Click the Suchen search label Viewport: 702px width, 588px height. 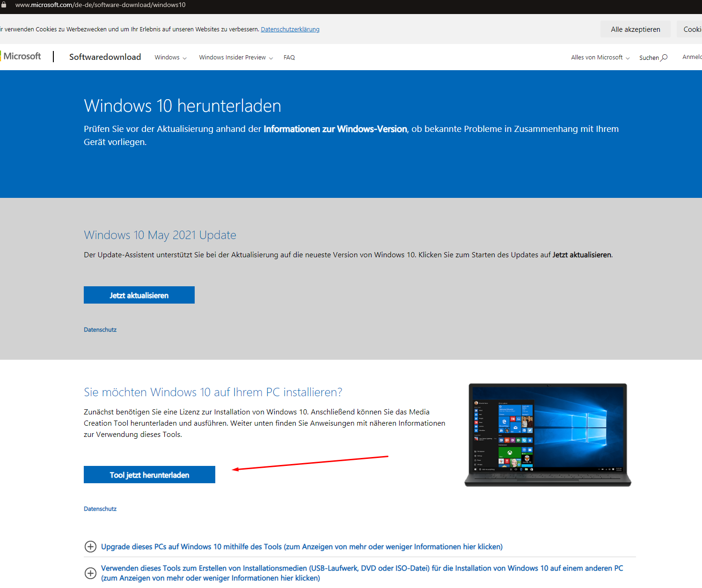(649, 58)
